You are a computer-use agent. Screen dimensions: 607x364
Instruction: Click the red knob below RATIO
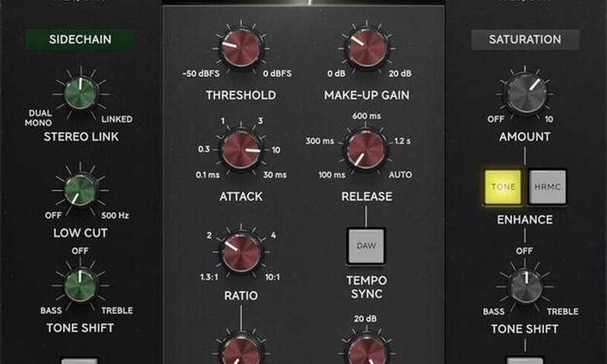(x=241, y=353)
